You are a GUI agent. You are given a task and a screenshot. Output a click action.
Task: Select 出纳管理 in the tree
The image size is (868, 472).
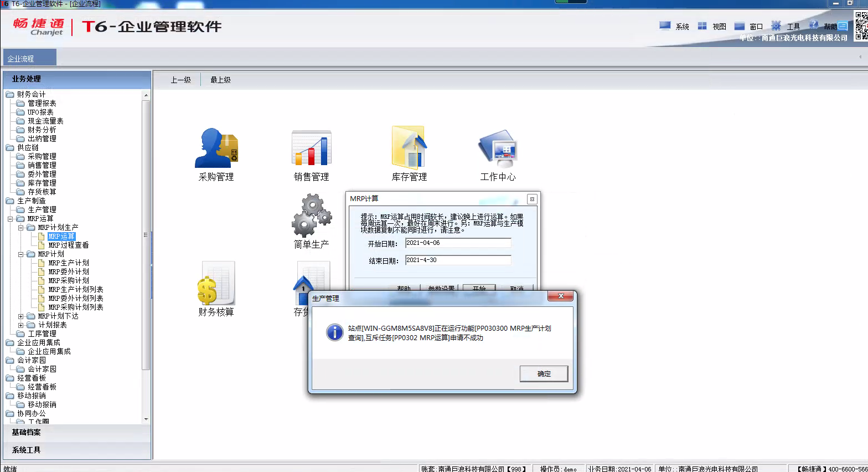tap(42, 138)
